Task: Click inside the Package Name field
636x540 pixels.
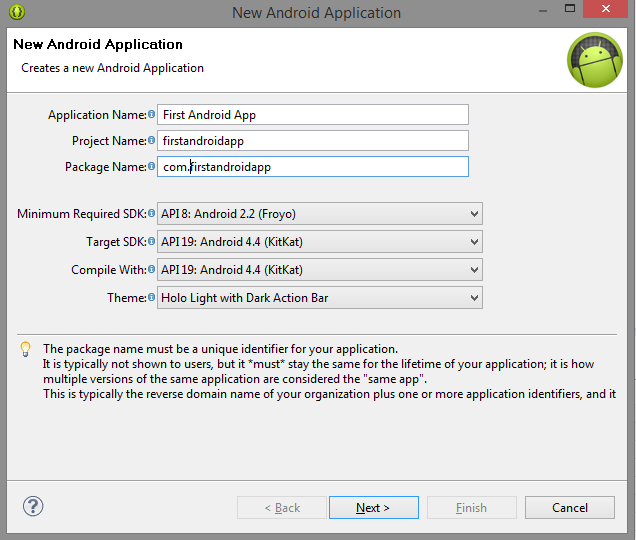Action: tap(313, 167)
